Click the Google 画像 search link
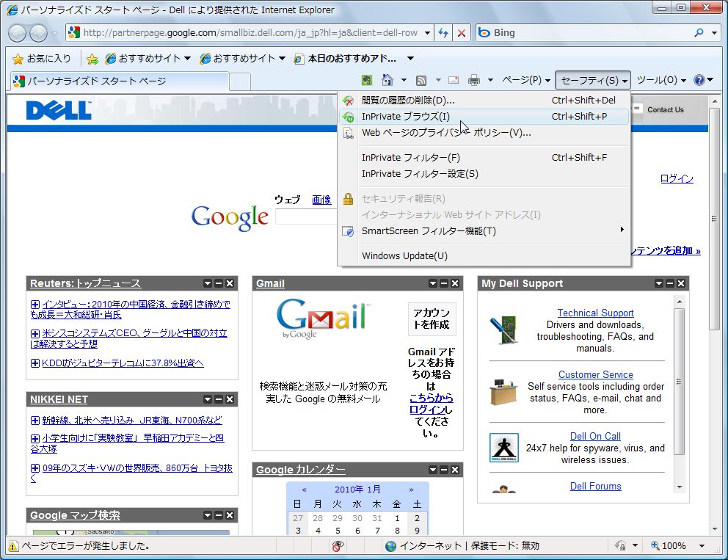The width and height of the screenshot is (728, 560). (x=321, y=200)
